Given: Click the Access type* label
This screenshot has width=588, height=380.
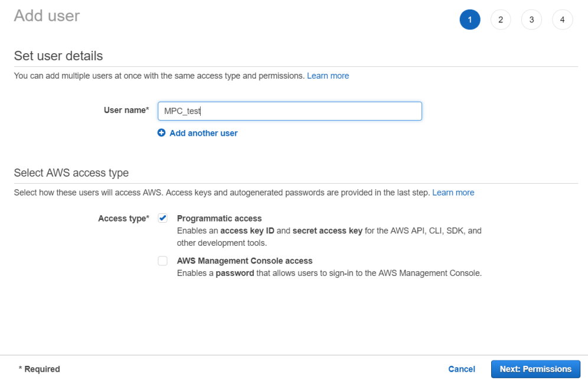Looking at the screenshot, I should coord(124,219).
